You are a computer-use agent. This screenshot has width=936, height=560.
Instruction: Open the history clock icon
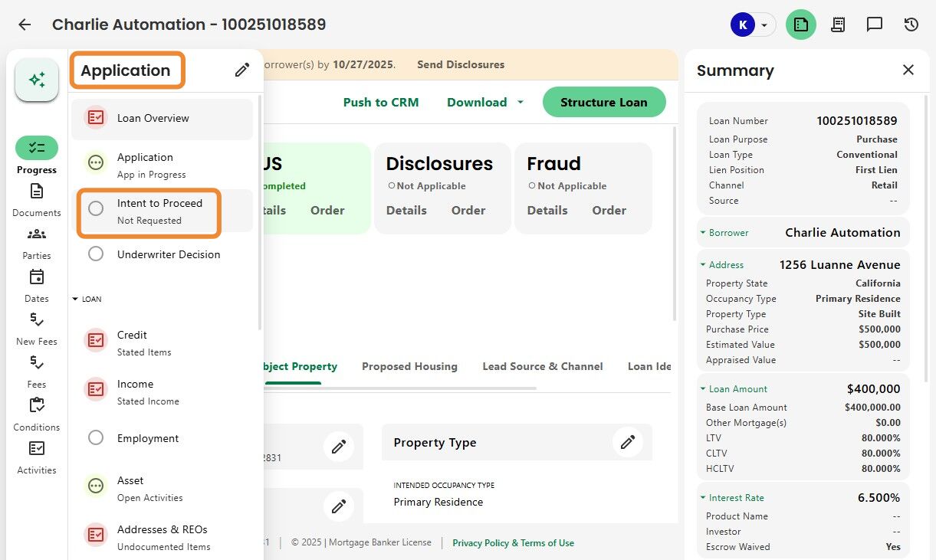911,25
